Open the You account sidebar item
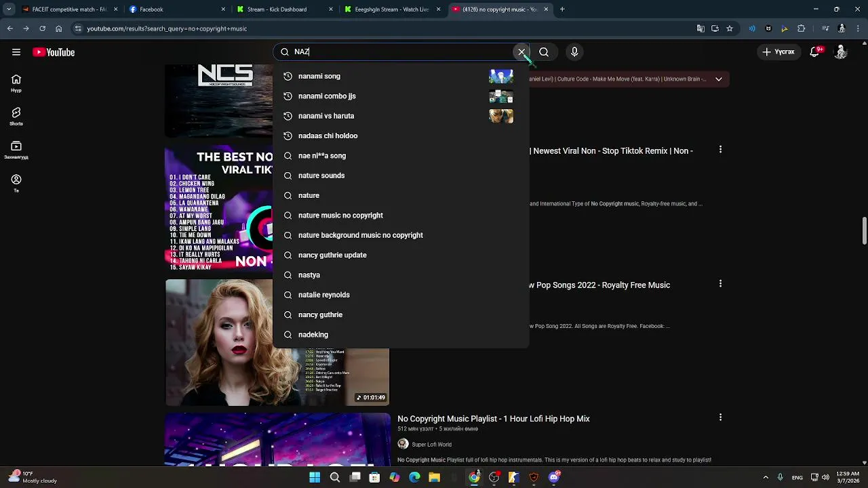The image size is (868, 488). [16, 183]
